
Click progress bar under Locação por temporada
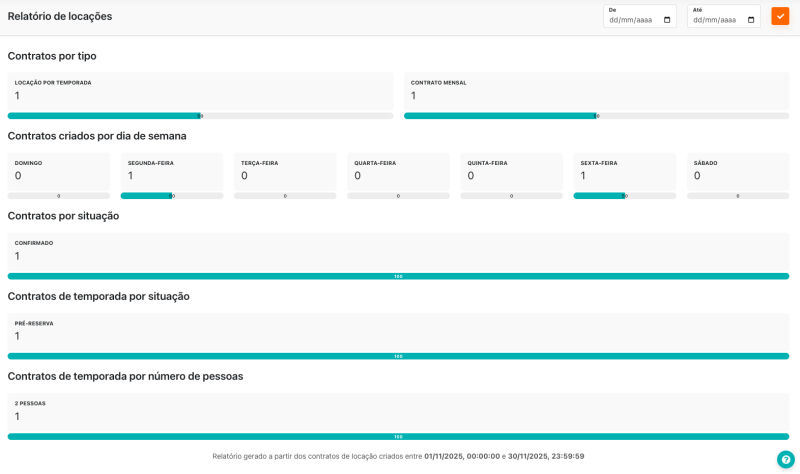200,116
